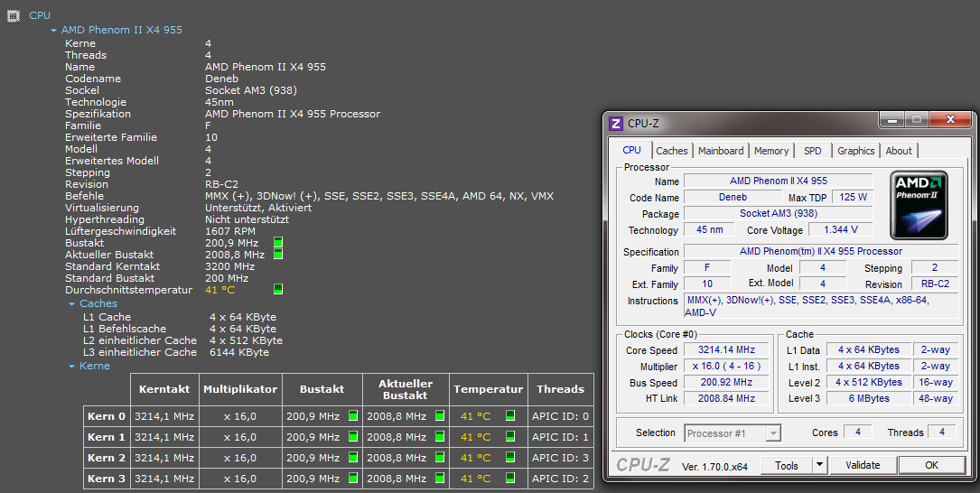This screenshot has width=980, height=493.
Task: Click the AMD Phenom II logo in CPU-Z
Action: [x=919, y=206]
